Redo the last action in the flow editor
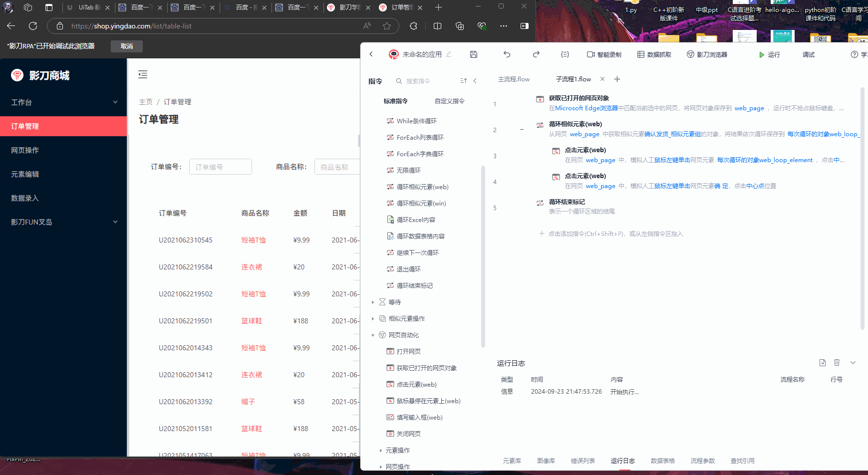Image resolution: width=868 pixels, height=475 pixels. point(536,54)
